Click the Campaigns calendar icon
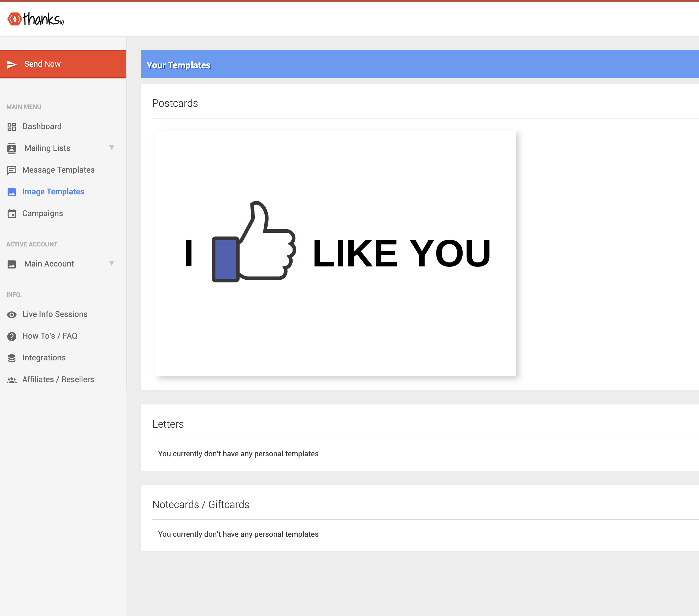The width and height of the screenshot is (699, 616). coord(12,214)
